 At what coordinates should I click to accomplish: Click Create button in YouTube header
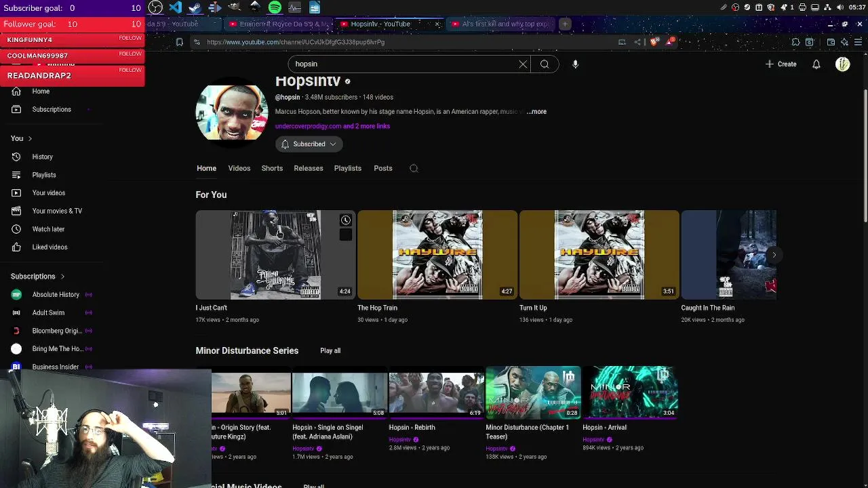coord(781,64)
